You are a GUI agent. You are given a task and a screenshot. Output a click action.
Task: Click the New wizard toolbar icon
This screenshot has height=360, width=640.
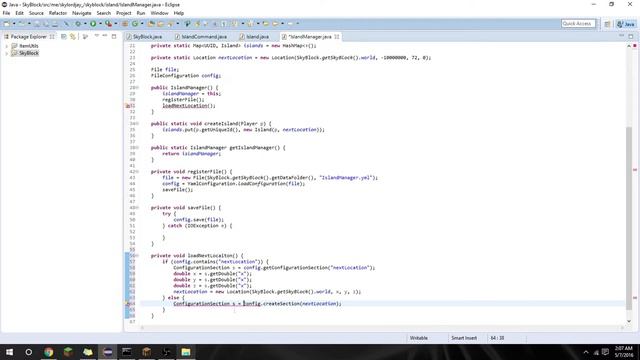pyautogui.click(x=7, y=24)
